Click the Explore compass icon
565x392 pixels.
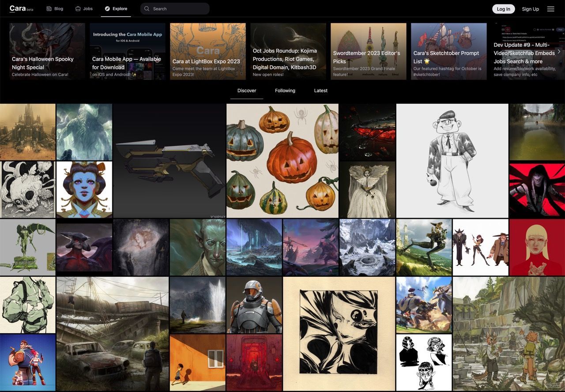(x=107, y=9)
